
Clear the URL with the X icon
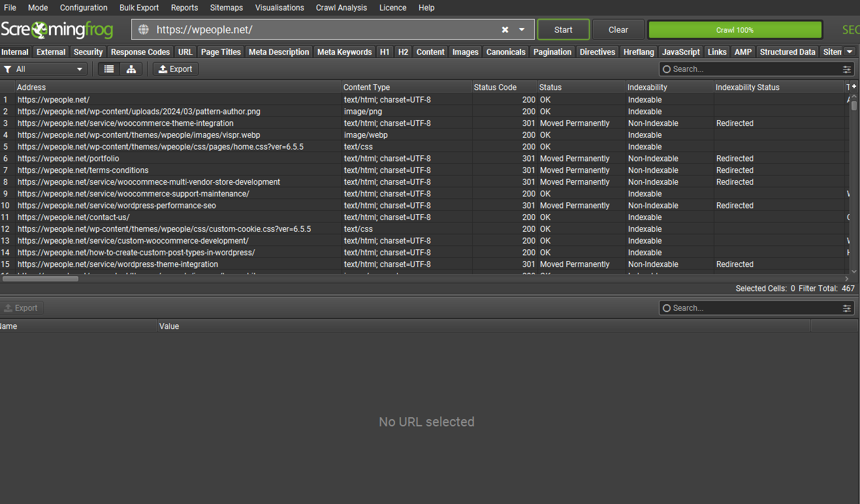(x=505, y=29)
